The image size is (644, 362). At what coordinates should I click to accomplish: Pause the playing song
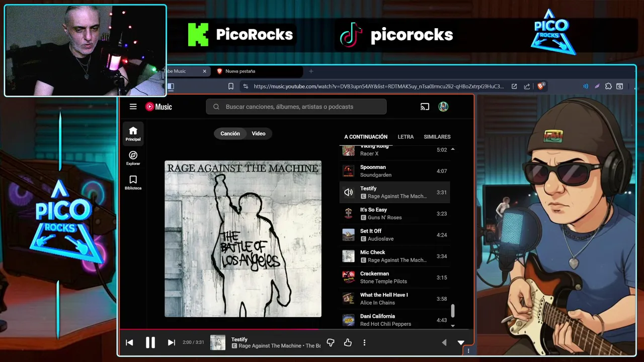coord(150,342)
